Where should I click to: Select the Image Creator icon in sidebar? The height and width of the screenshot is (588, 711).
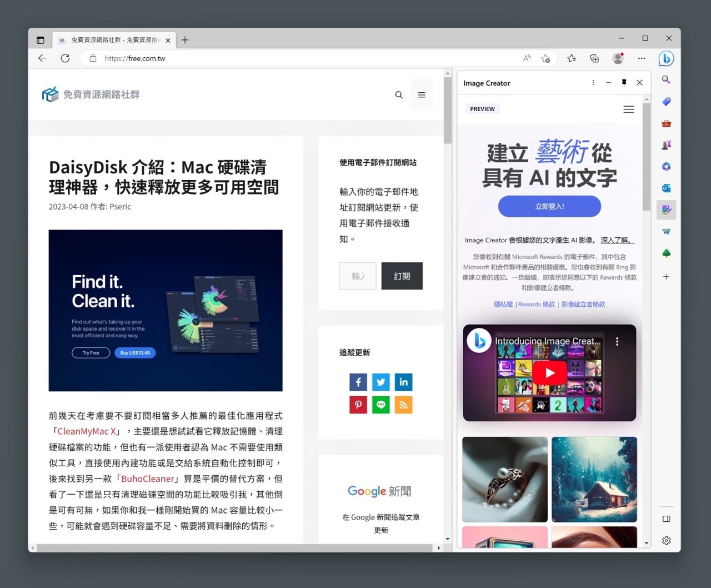[666, 210]
